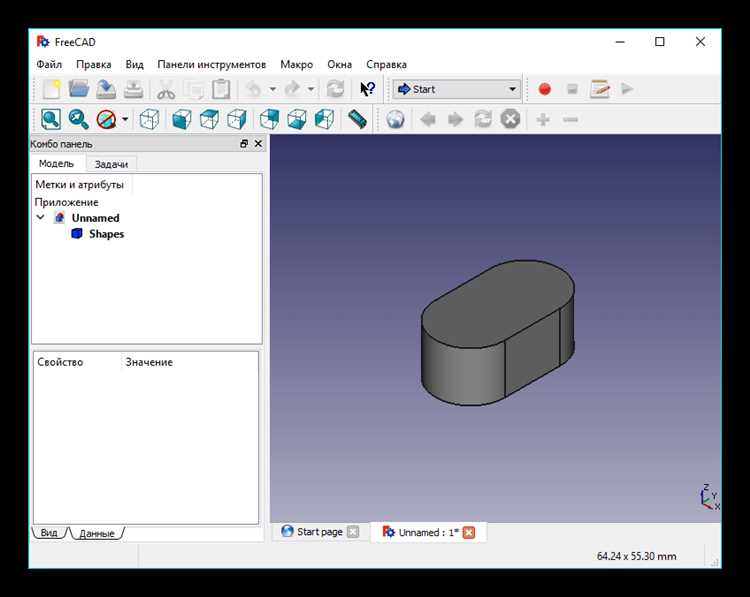Close the Start page tab
The width and height of the screenshot is (750, 597).
[x=353, y=532]
